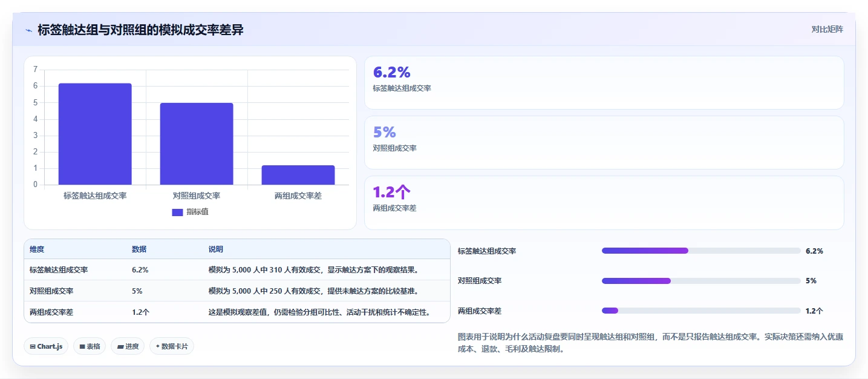This screenshot has height=379, width=868.
Task: Click the 表格 tag chip
Action: click(90, 346)
